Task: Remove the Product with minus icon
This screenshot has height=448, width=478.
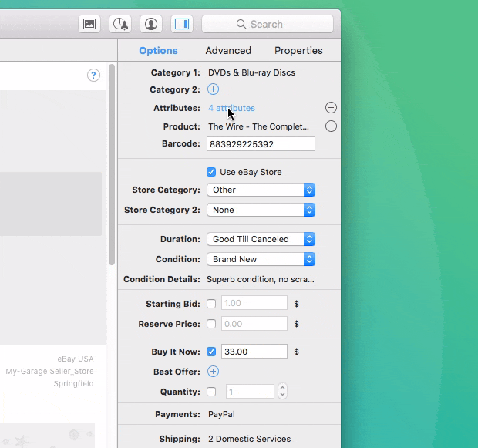Action: pos(331,126)
